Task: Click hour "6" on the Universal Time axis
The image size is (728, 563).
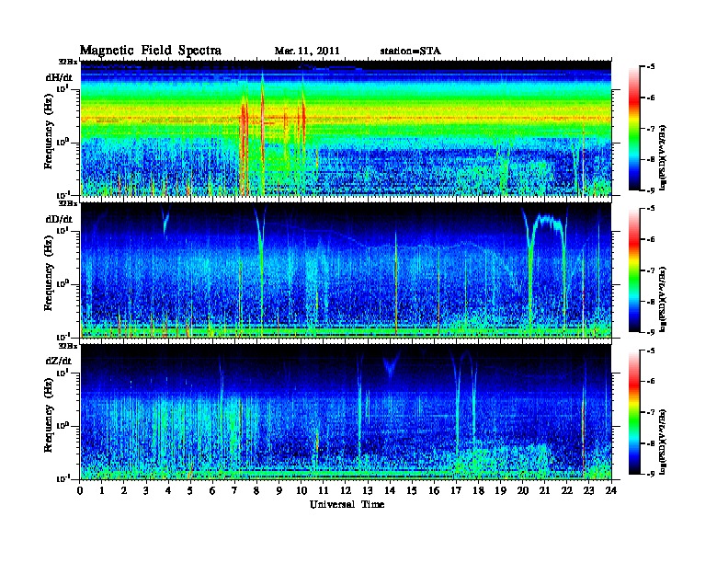Action: [x=212, y=490]
